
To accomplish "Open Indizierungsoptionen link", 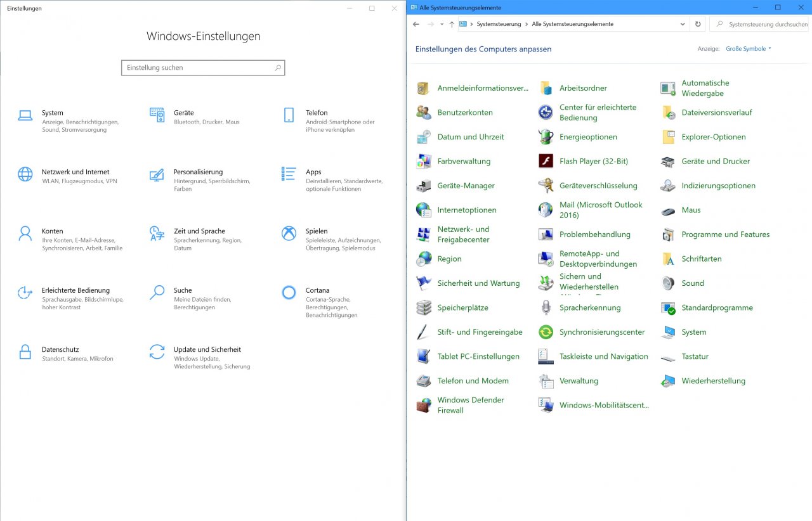I will tap(718, 186).
